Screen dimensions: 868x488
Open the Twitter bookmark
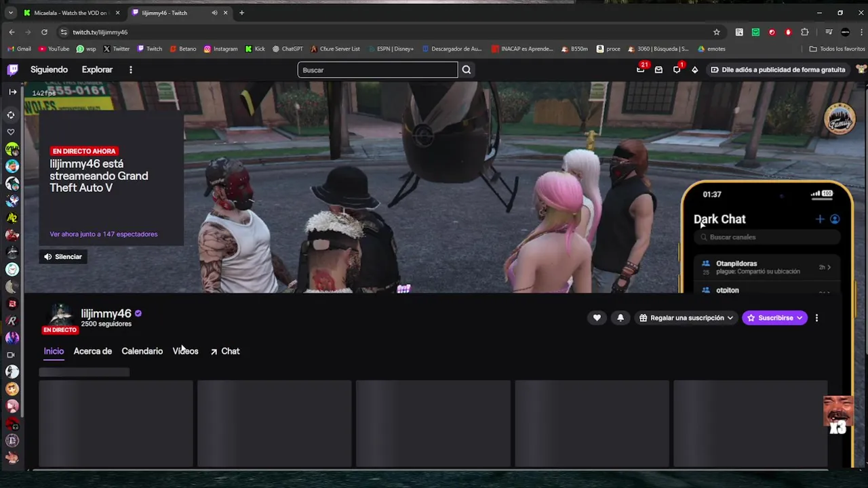point(116,49)
